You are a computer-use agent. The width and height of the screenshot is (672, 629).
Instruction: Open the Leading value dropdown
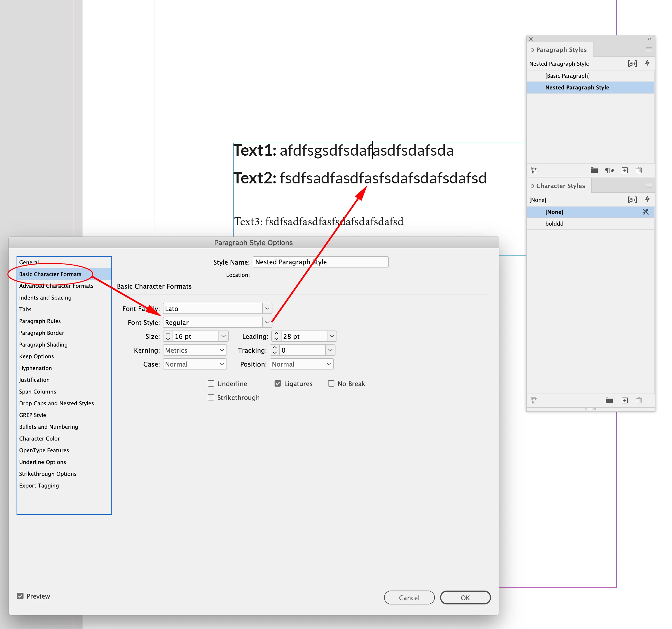[x=332, y=336]
